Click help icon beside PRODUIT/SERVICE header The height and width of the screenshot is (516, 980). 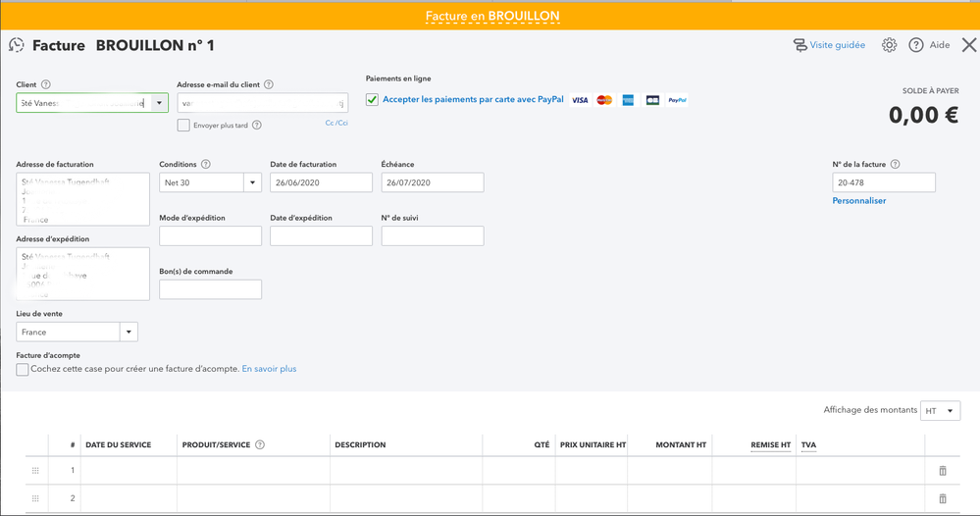[260, 444]
